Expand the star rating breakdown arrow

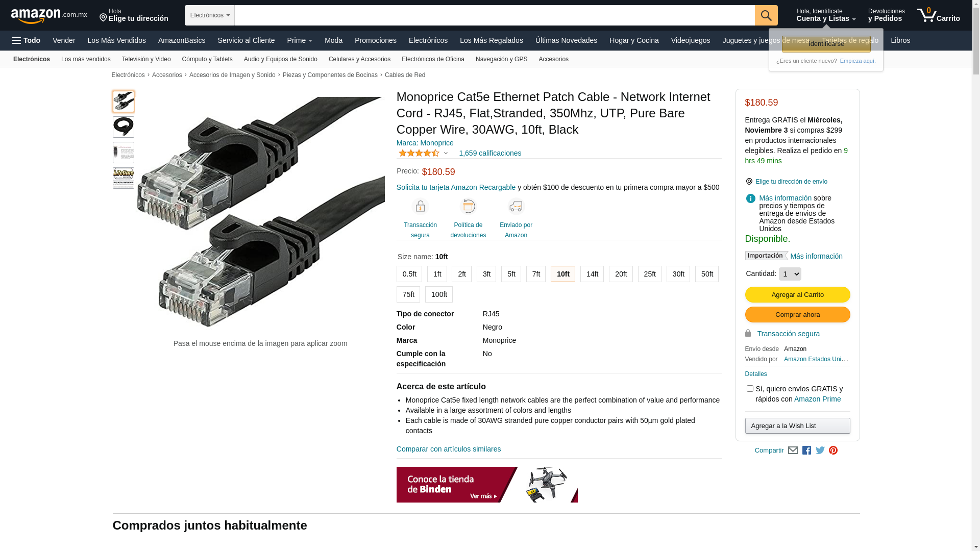coord(446,153)
